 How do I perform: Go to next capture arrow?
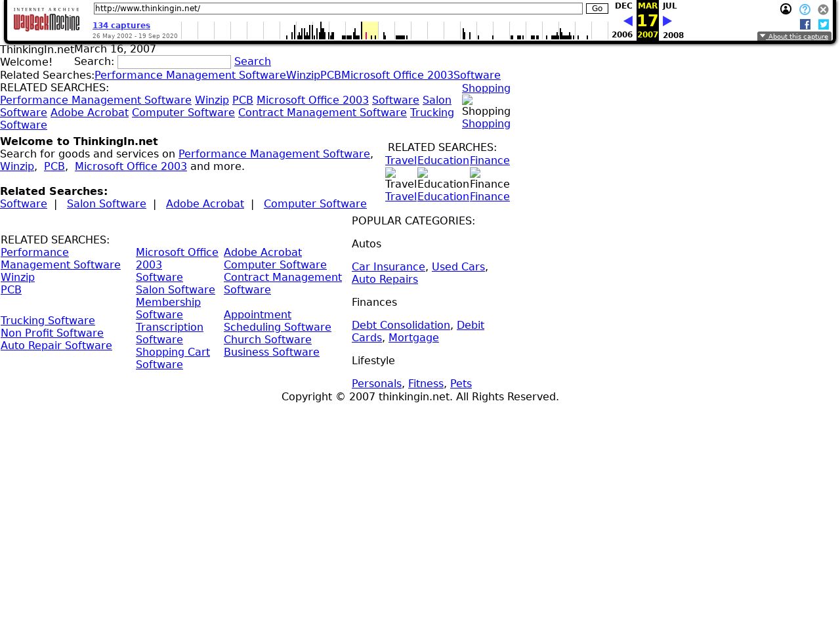(x=667, y=21)
